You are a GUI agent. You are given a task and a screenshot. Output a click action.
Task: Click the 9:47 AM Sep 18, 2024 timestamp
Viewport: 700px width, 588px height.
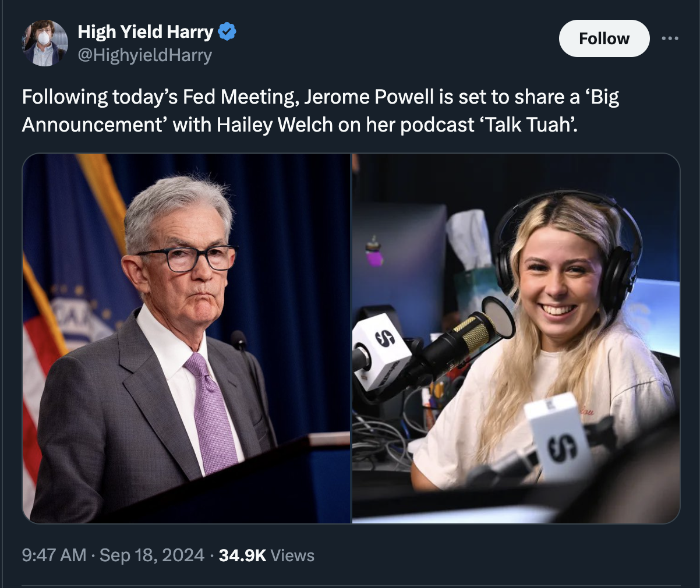tap(113, 555)
